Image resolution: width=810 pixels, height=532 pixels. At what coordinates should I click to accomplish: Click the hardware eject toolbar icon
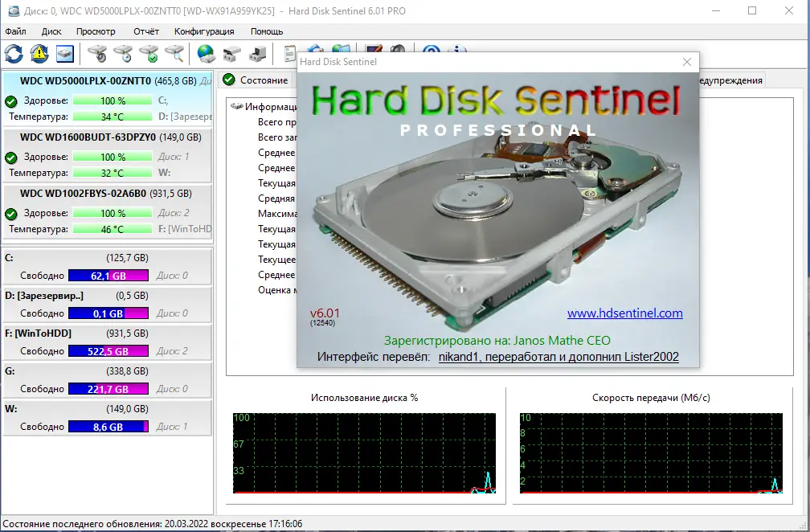[x=232, y=53]
